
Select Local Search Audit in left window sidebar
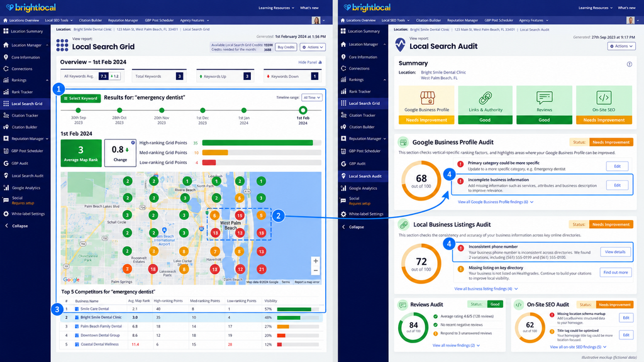point(25,176)
